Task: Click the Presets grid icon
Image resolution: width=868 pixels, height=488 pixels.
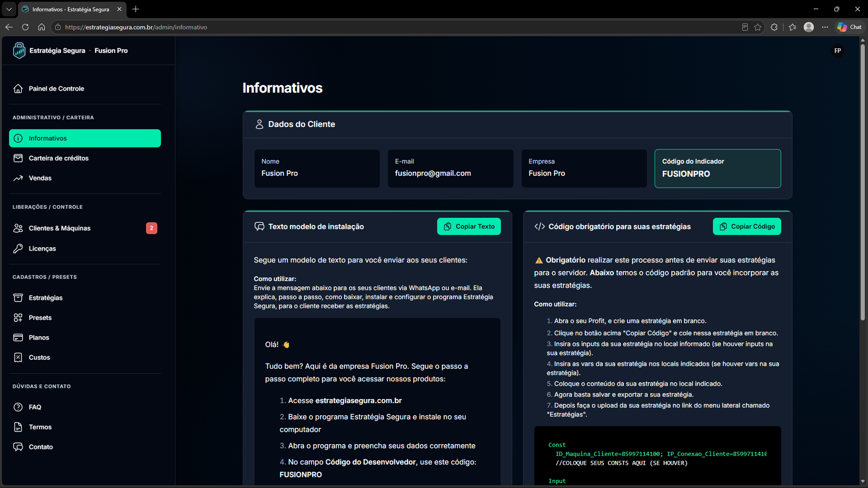Action: pos(18,318)
